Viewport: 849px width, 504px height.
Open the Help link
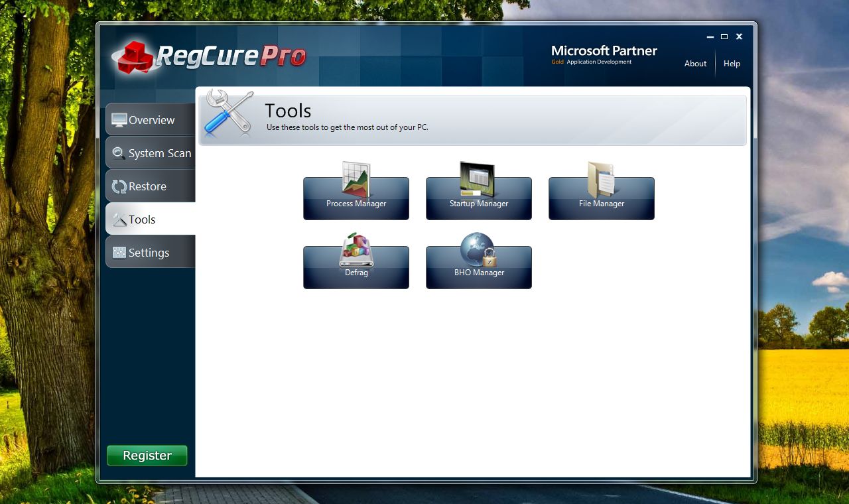click(732, 64)
